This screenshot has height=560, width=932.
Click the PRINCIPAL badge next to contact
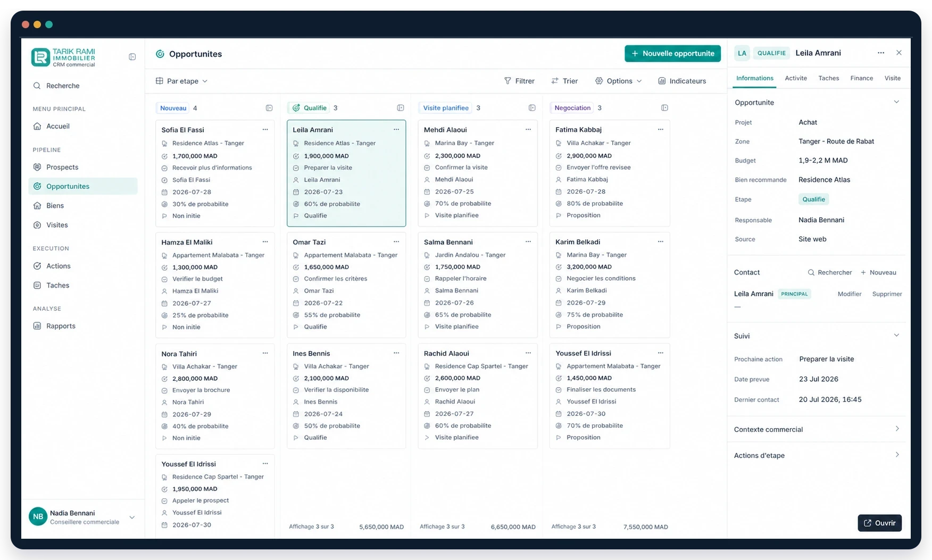click(x=794, y=294)
